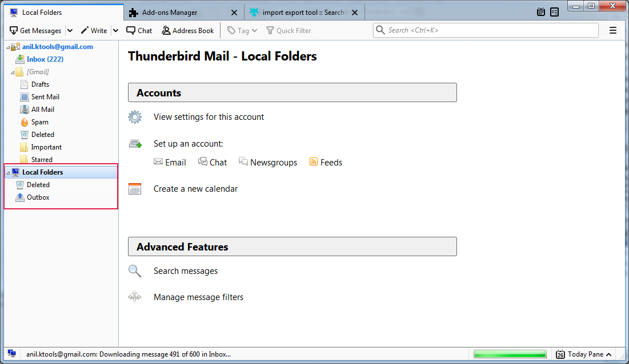Set up a new Chat account
629x364 pixels.
tap(218, 162)
